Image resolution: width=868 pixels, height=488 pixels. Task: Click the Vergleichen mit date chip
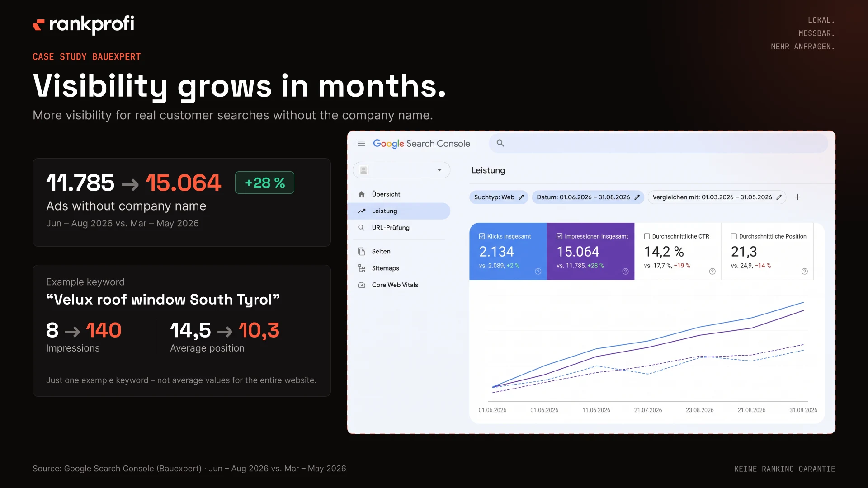pos(717,197)
